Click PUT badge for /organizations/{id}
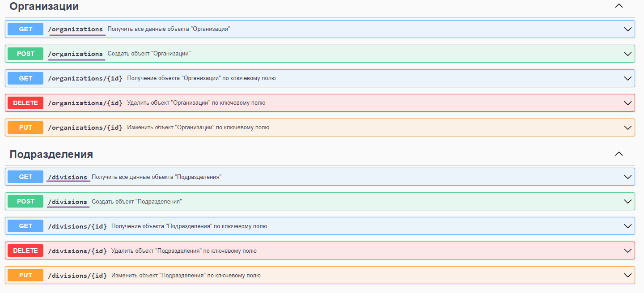 [x=25, y=127]
